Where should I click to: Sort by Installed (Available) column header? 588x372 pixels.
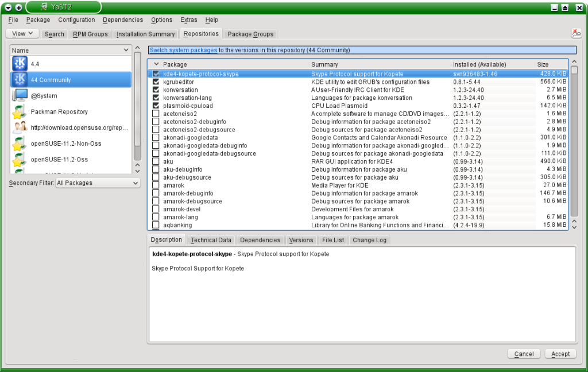tap(493, 64)
